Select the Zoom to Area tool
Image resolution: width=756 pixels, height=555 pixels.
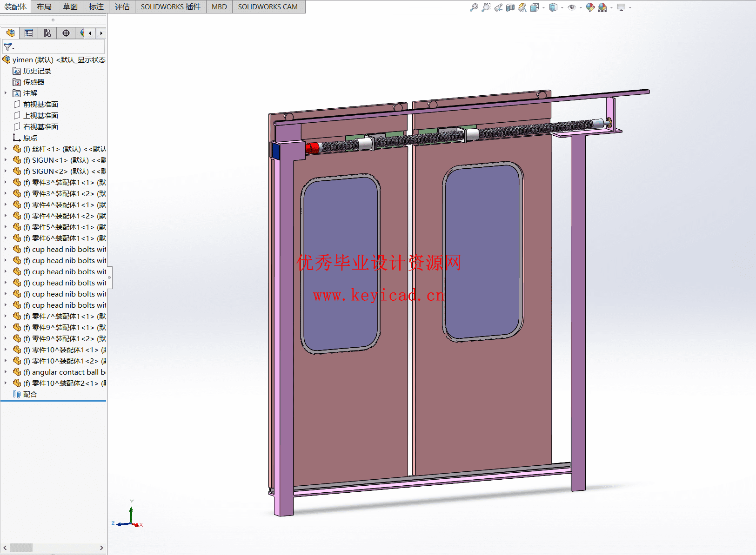tap(486, 7)
